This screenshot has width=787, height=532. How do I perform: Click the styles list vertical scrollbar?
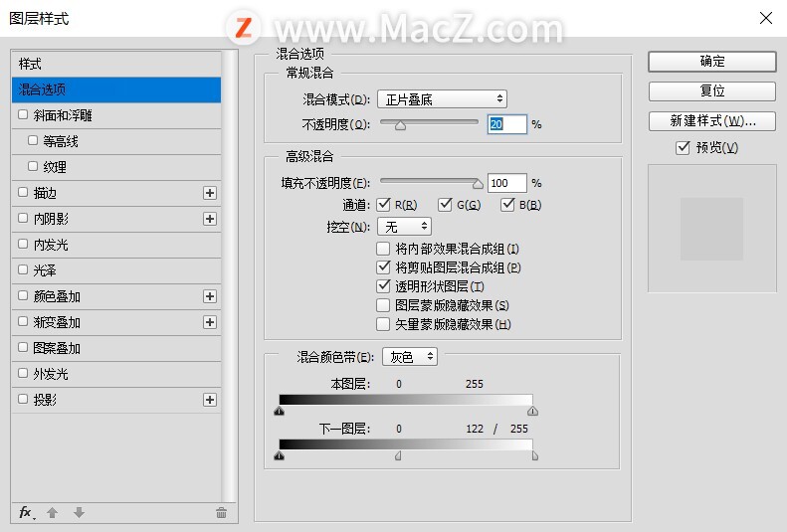coord(230,275)
